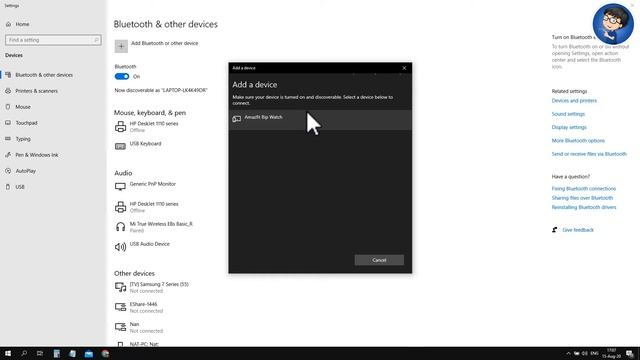Screen dimensions: 640x360
Task: Choose Amazfit Bip Watch in Add a device
Action: [x=320, y=120]
